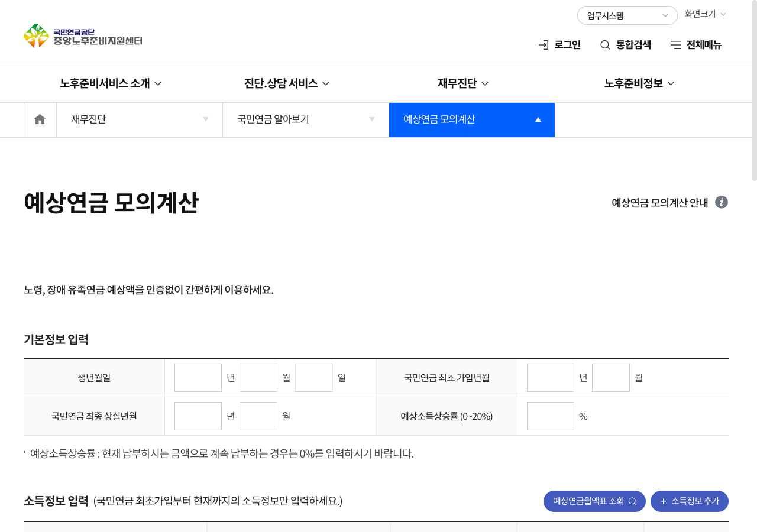Open the 노후준비정보 menu
The height and width of the screenshot is (532, 757).
[x=639, y=83]
